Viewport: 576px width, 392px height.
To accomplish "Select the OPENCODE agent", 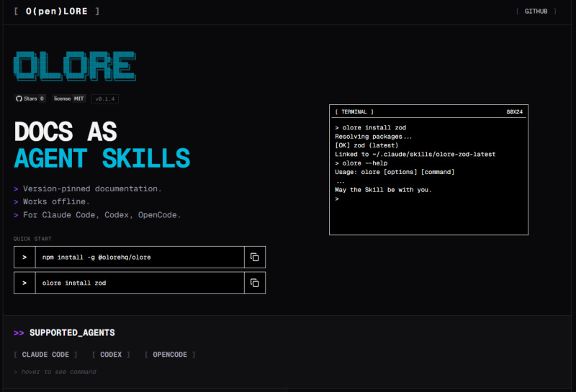I will click(x=170, y=355).
